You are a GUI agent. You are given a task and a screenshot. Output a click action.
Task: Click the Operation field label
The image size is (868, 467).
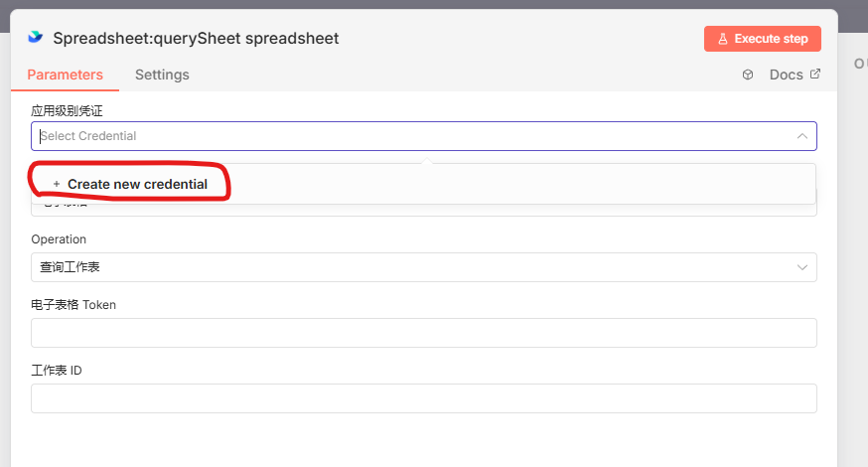(x=59, y=239)
